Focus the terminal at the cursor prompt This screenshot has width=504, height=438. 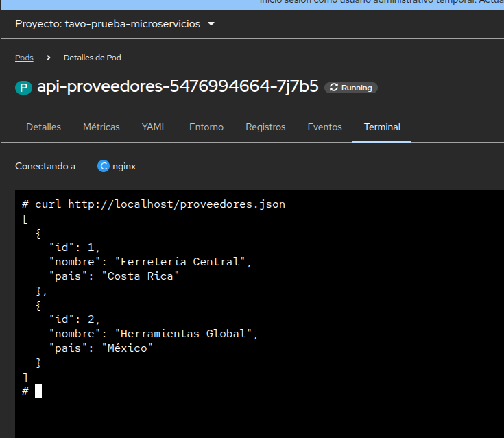[38, 391]
